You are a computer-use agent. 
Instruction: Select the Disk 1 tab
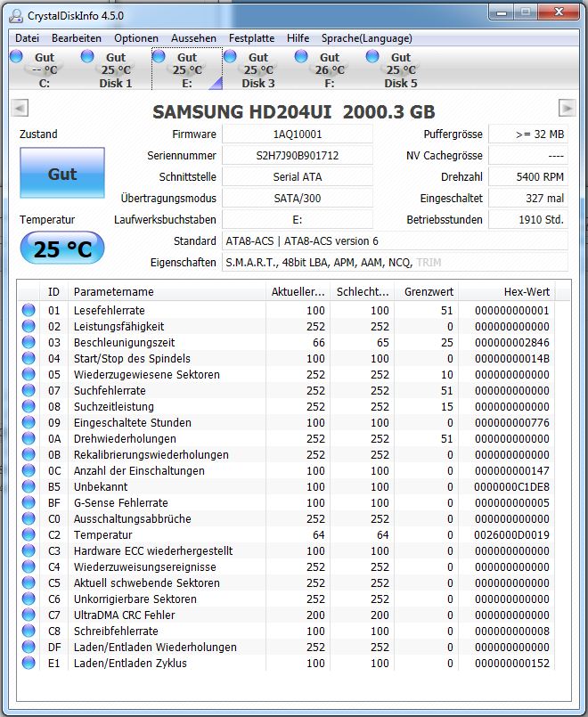pos(116,69)
